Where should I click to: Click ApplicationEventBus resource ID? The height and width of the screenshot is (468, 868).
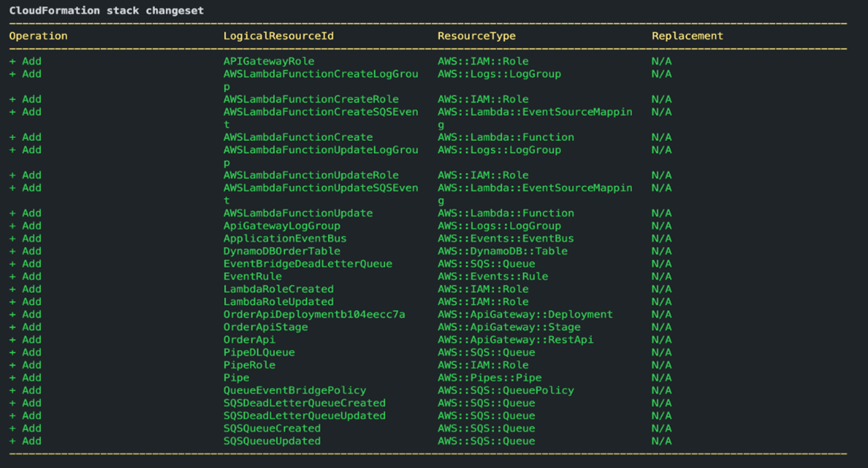pyautogui.click(x=285, y=238)
